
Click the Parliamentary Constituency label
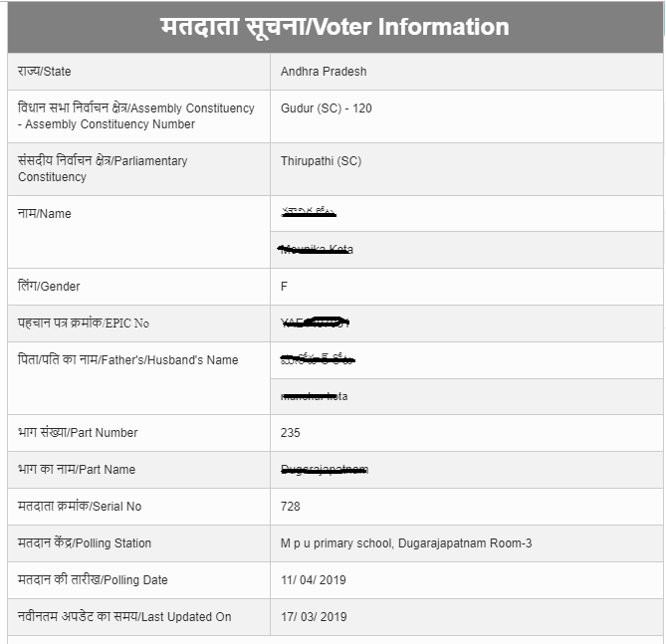coord(103,168)
